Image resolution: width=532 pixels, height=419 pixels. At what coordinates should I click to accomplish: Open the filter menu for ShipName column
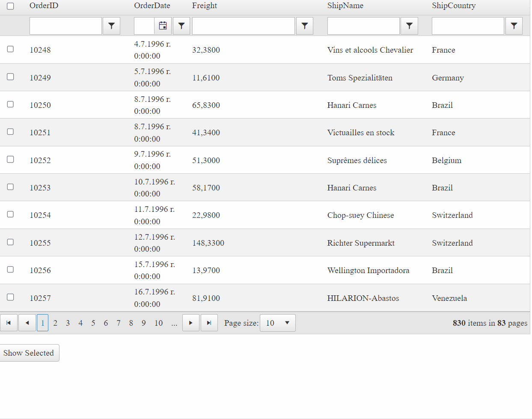409,26
